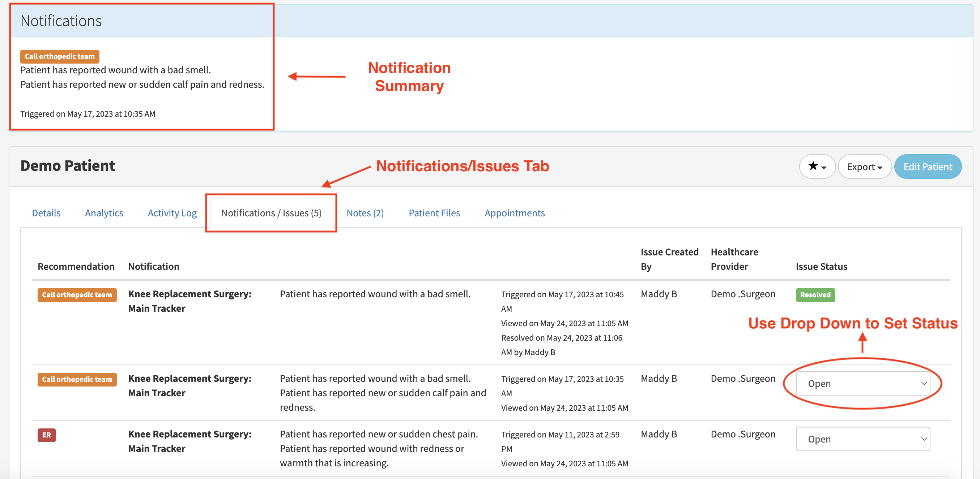Switch to the Analytics tab
980x479 pixels.
tap(104, 213)
